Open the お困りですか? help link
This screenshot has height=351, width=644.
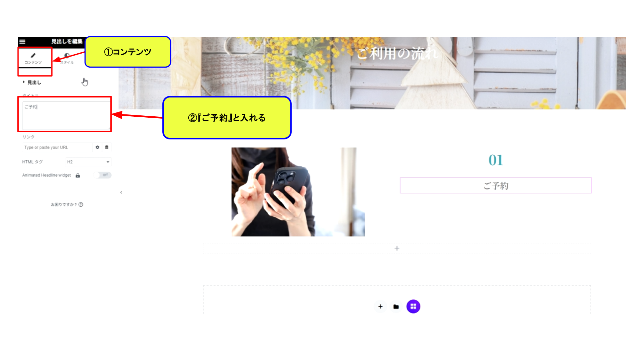pyautogui.click(x=67, y=204)
